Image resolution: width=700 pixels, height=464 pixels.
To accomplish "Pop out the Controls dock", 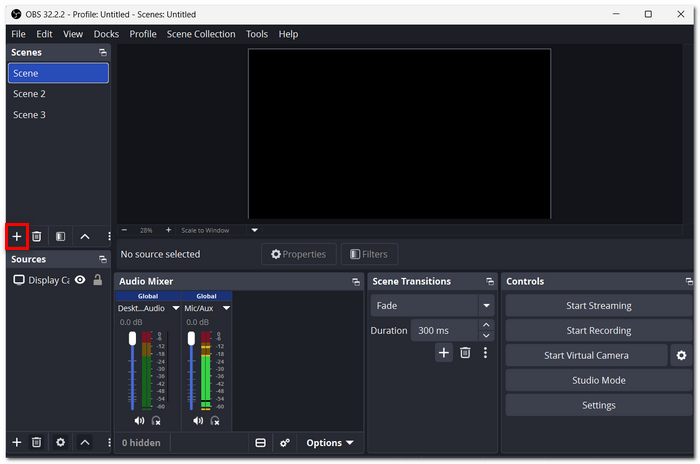I will pos(689,282).
